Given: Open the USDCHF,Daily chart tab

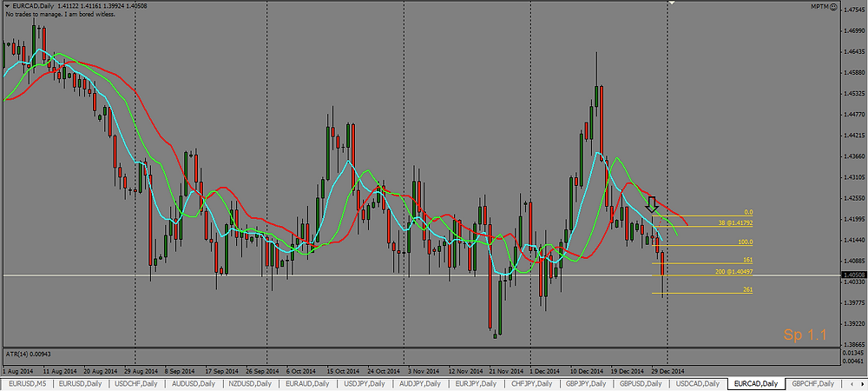Looking at the screenshot, I should [138, 383].
